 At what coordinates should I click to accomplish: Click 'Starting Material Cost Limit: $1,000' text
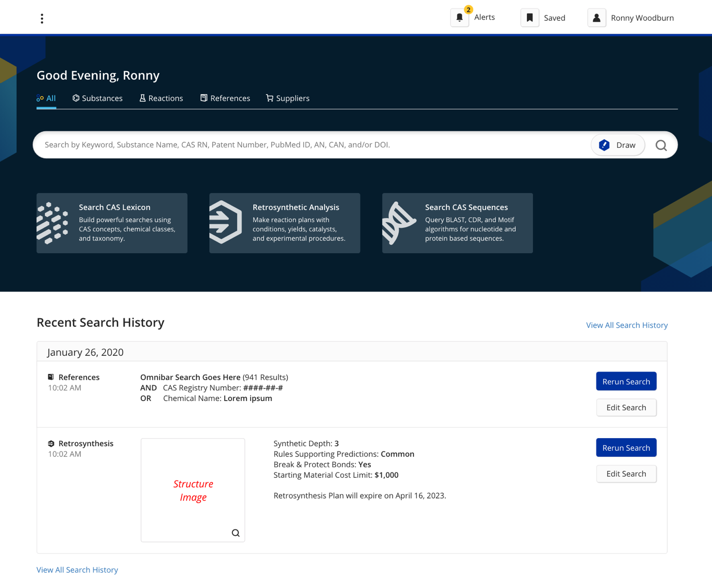pyautogui.click(x=336, y=475)
